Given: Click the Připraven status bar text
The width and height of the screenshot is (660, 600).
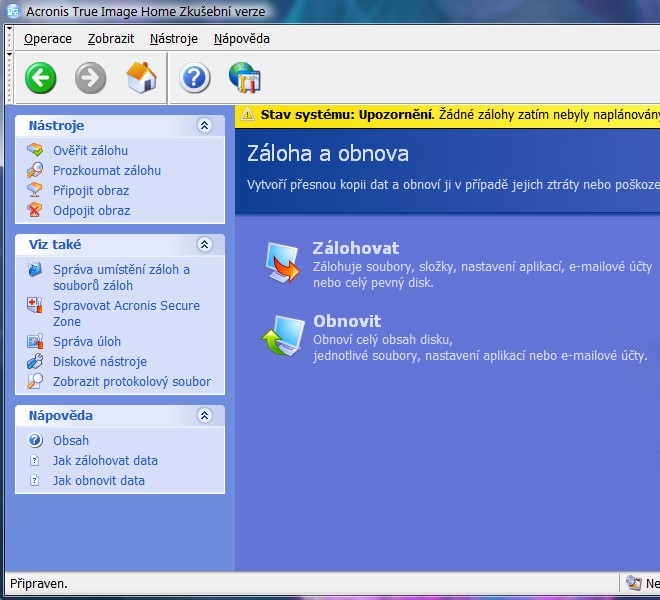Looking at the screenshot, I should (39, 584).
